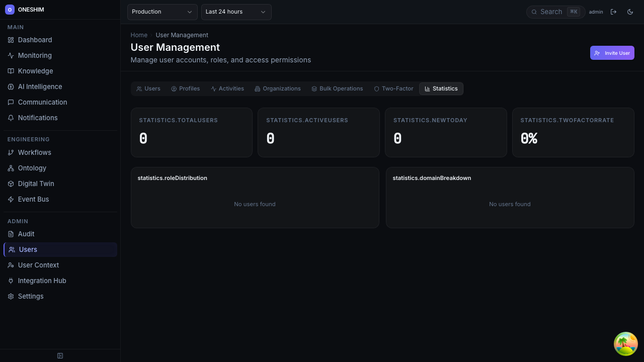Click the Monitoring pulse icon
644x362 pixels.
pos(11,55)
